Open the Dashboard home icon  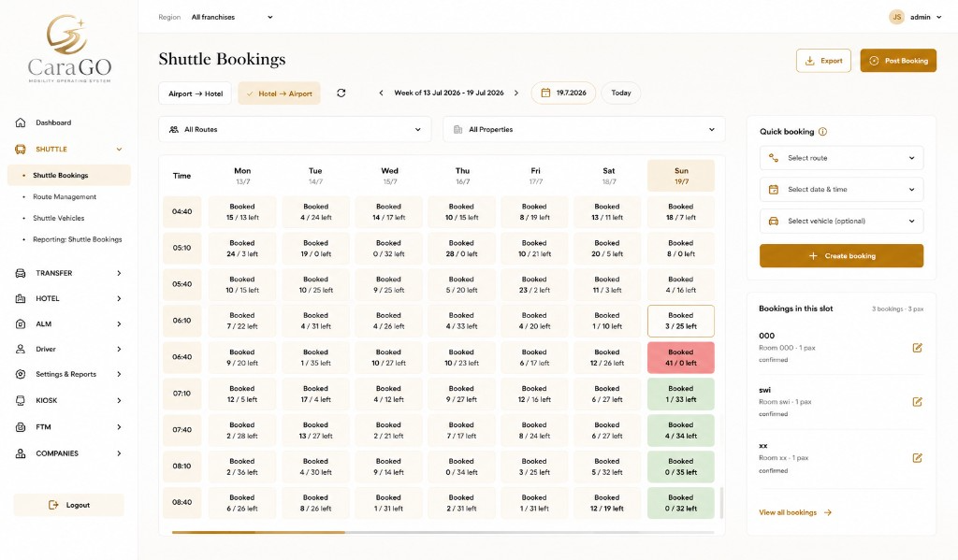[x=21, y=122]
